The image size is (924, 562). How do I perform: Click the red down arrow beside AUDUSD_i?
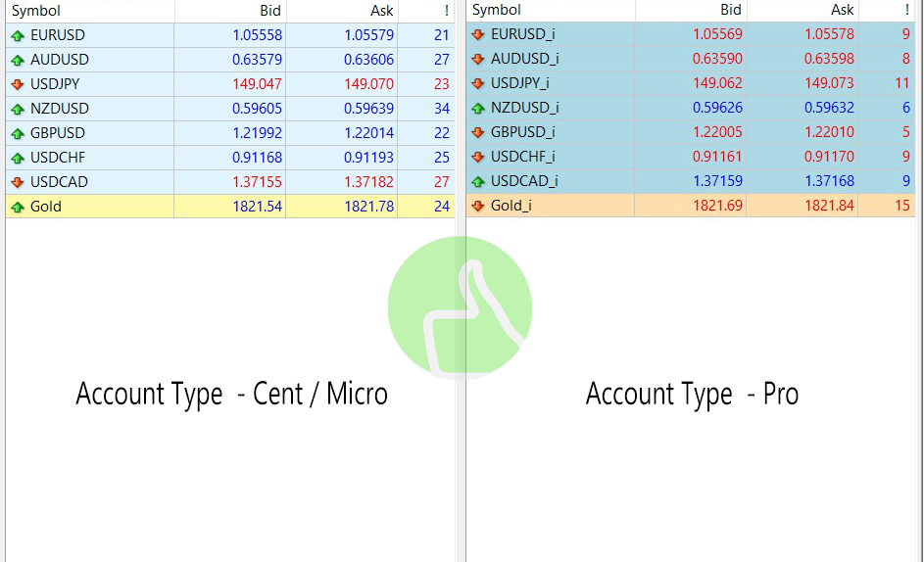478,59
